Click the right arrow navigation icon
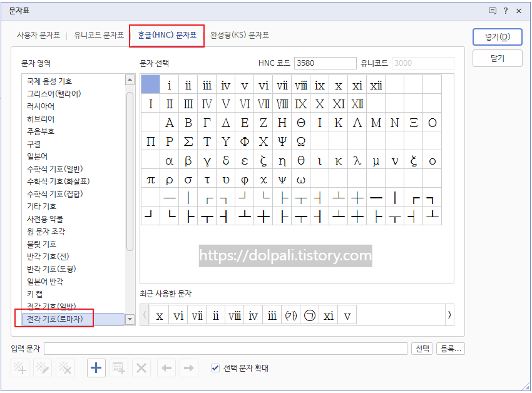Image resolution: width=532 pixels, height=393 pixels. pyautogui.click(x=188, y=368)
